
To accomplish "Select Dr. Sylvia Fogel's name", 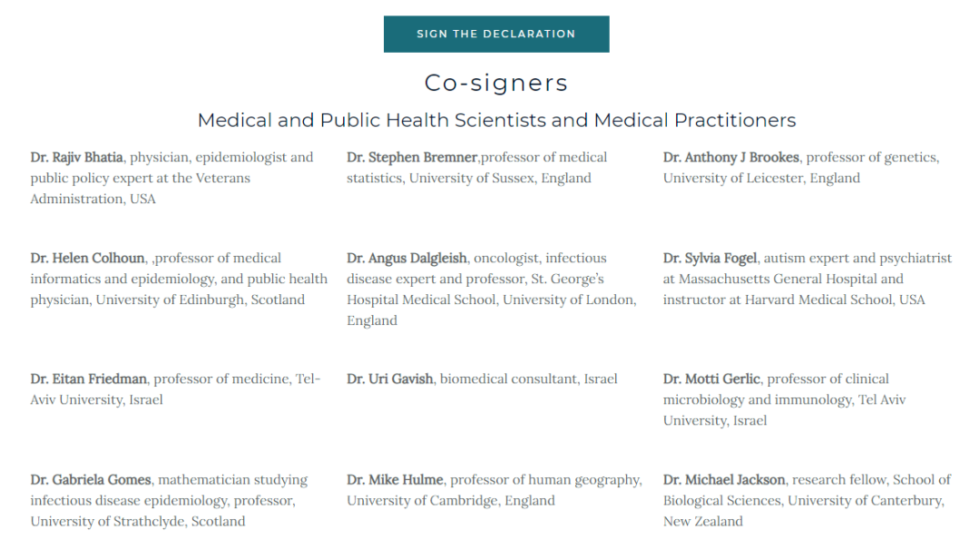I will click(710, 258).
